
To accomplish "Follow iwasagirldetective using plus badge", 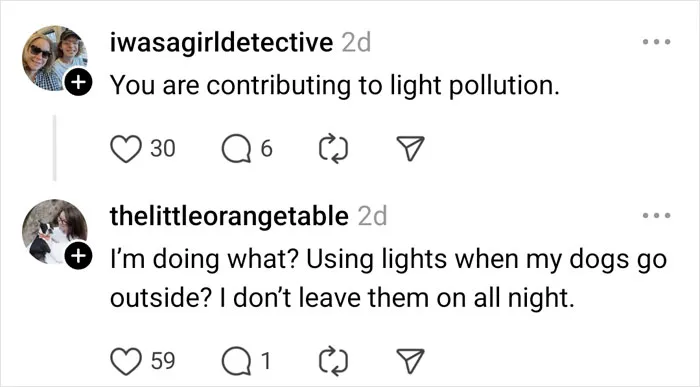I will coord(78,83).
